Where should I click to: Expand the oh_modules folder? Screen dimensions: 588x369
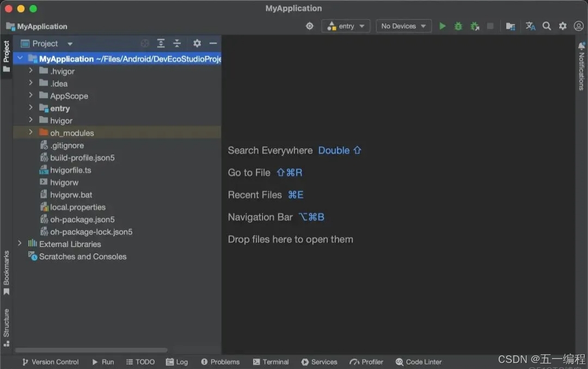[30, 132]
